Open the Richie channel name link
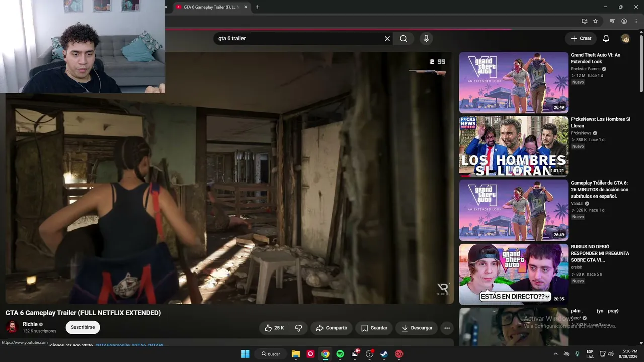 tap(30, 324)
